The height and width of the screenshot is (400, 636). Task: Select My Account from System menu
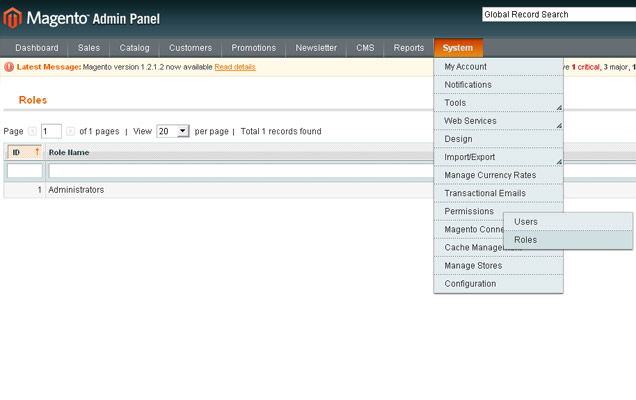(x=498, y=67)
